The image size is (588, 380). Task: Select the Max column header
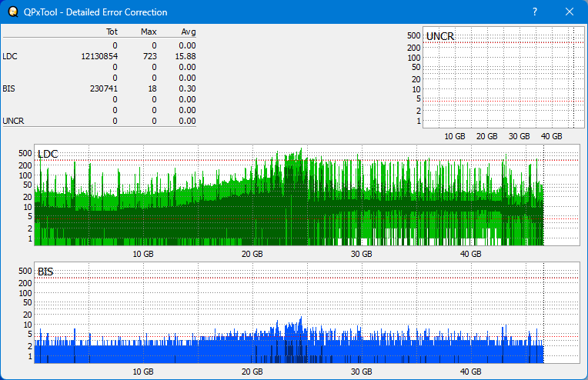click(149, 32)
